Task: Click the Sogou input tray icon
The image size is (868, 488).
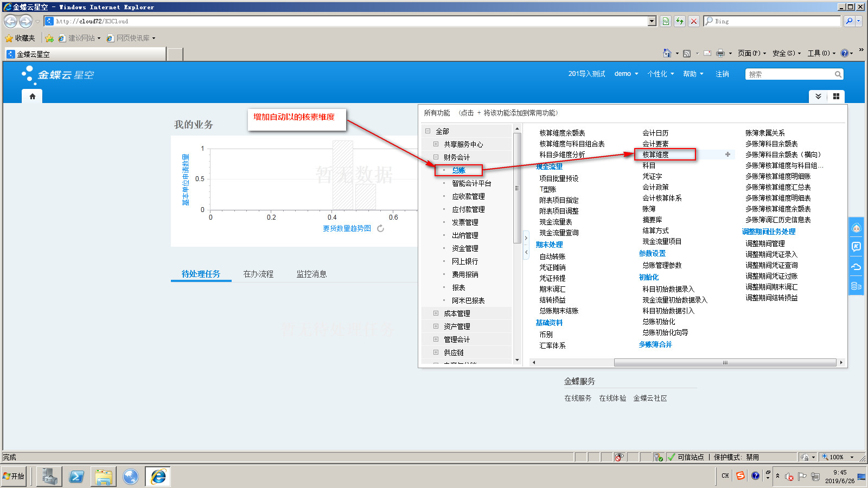Action: tap(741, 476)
